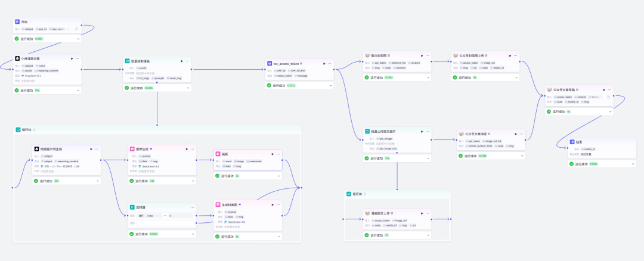The height and width of the screenshot is (261, 644).
Task: Click the comparison value field in 选择器
Action: 181,216
